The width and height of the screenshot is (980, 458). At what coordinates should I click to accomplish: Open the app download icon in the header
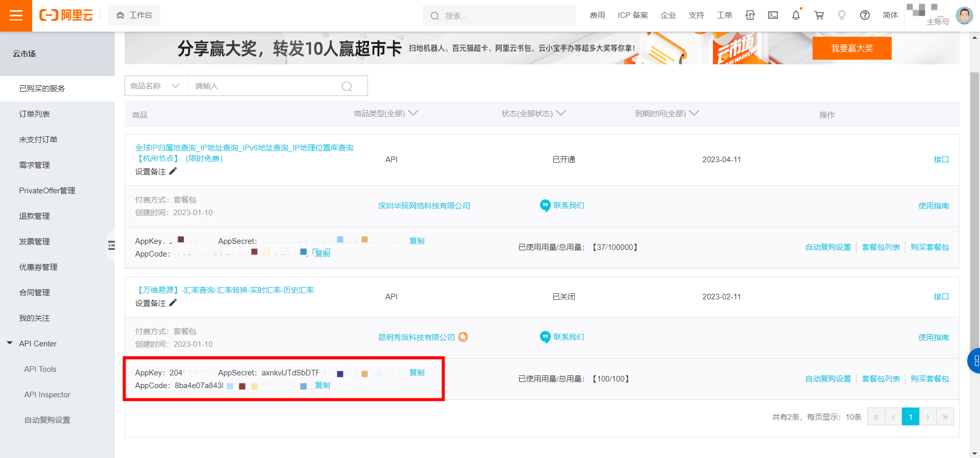(x=750, y=15)
